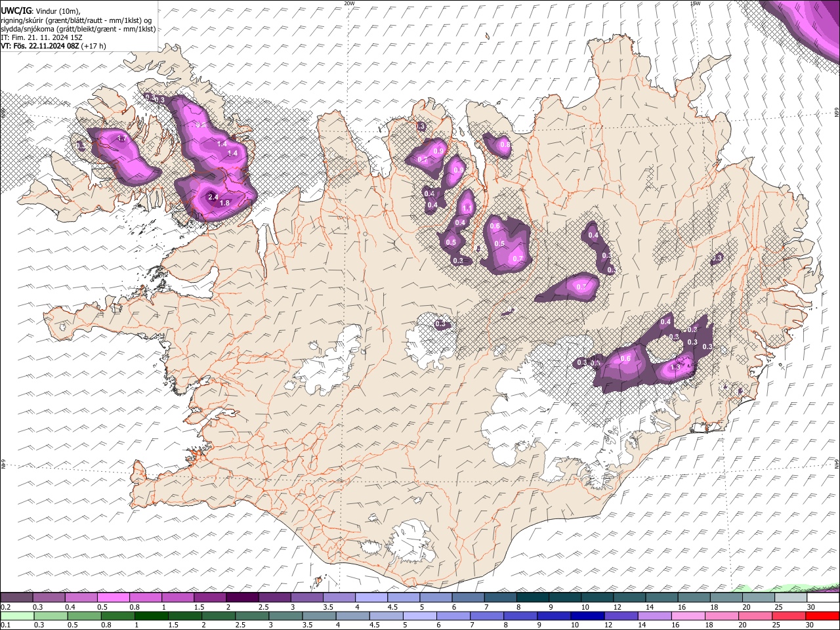Click the 'rigning/skúrir' legend description line
Image resolution: width=840 pixels, height=630 pixels.
(76, 20)
